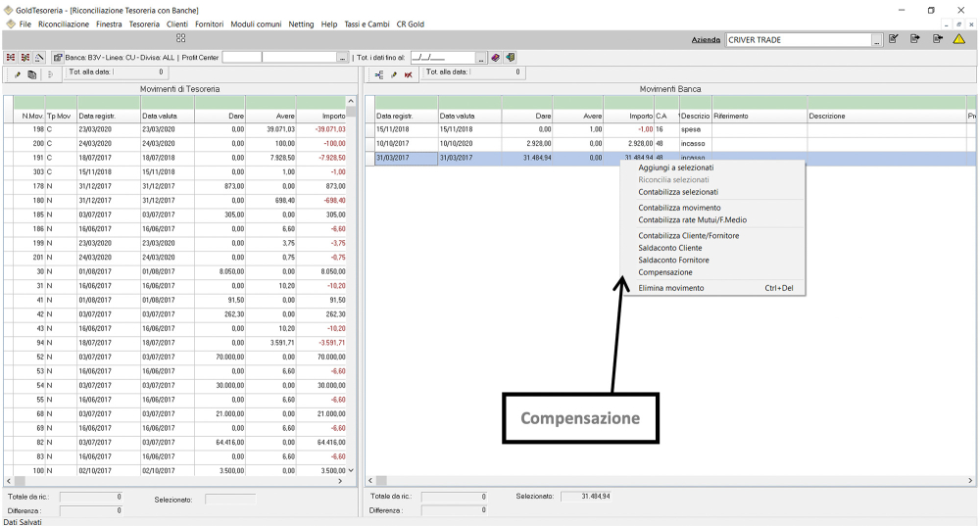This screenshot has width=980, height=526.
Task: Open the Tesoreria menu
Action: click(143, 24)
